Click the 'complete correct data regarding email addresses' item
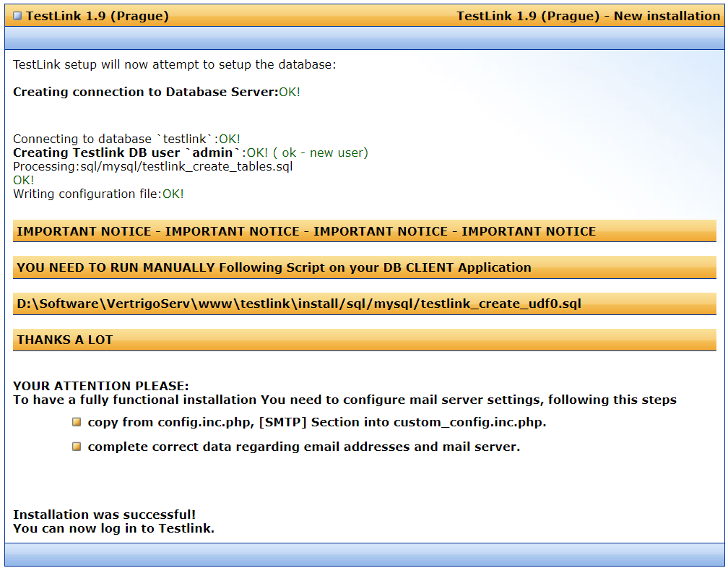Image resolution: width=728 pixels, height=568 pixels. click(304, 447)
